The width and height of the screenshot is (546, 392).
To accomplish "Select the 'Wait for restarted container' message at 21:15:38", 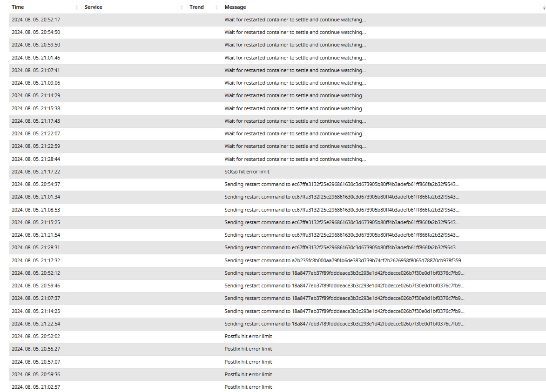I will pos(295,108).
